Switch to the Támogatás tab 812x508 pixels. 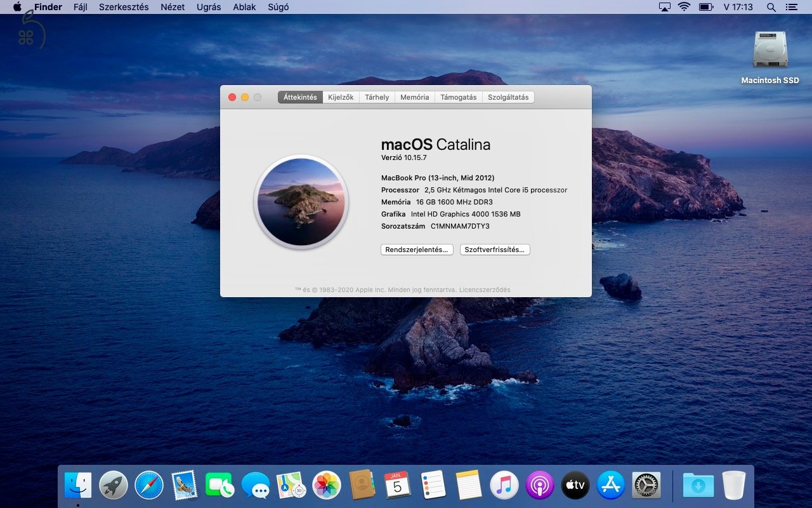pyautogui.click(x=458, y=97)
